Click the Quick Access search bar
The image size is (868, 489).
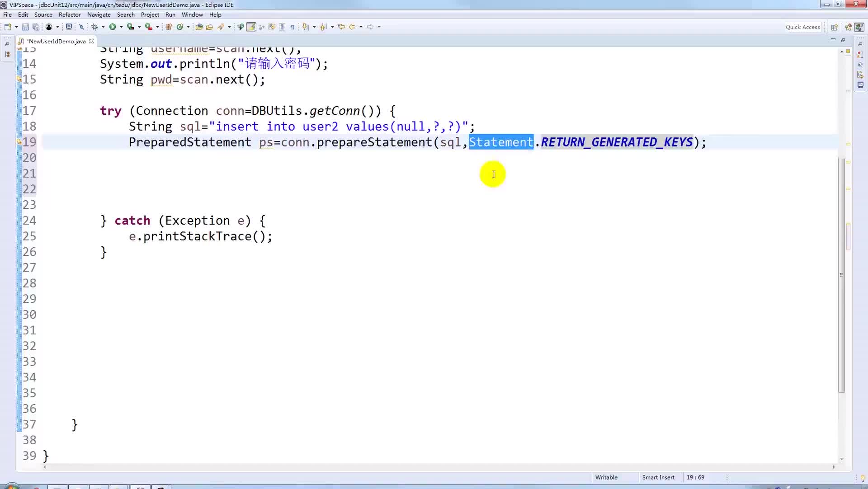pyautogui.click(x=802, y=26)
